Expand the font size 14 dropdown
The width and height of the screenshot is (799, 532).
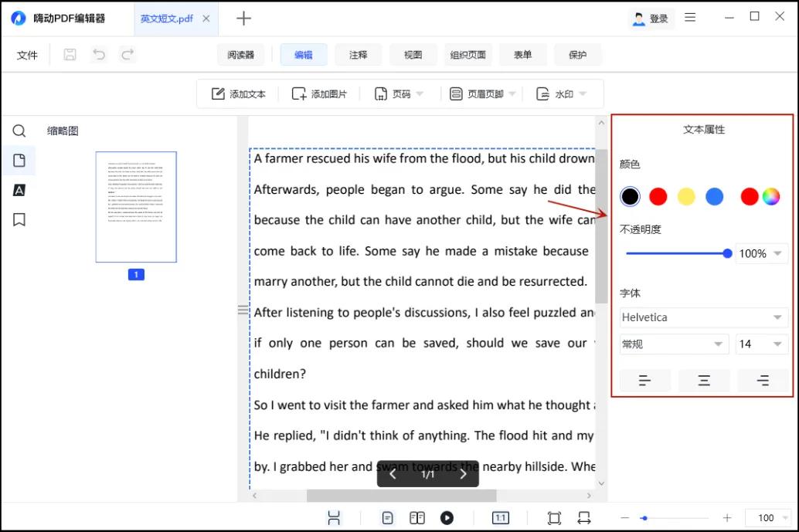click(760, 344)
